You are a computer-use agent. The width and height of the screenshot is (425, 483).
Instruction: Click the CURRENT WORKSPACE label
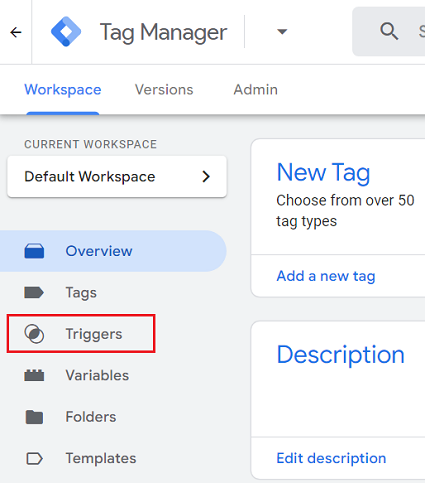click(90, 144)
